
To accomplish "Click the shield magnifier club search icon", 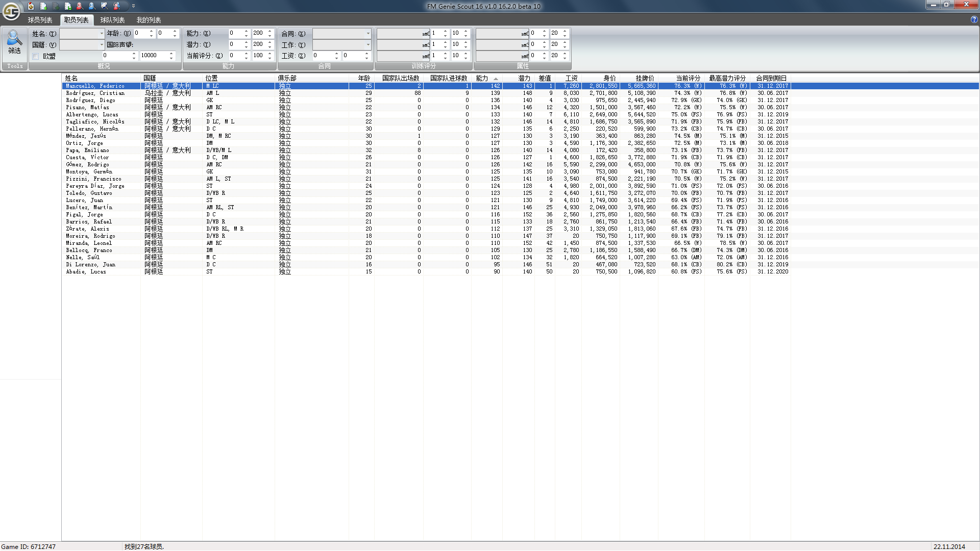I will 104,6.
